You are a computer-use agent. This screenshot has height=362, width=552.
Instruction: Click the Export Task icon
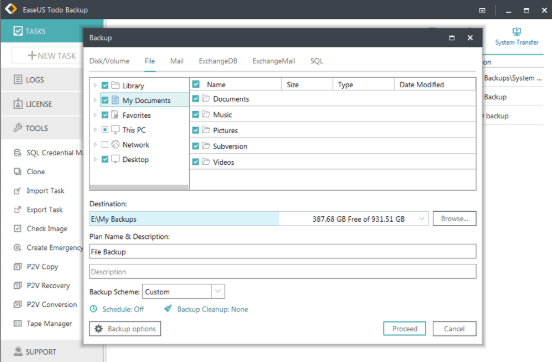click(x=17, y=210)
